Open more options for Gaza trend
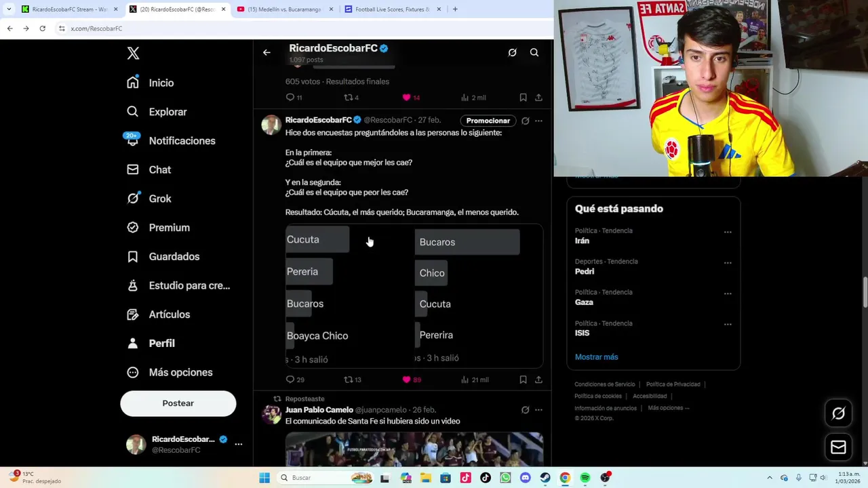Image resolution: width=868 pixels, height=488 pixels. 728,293
